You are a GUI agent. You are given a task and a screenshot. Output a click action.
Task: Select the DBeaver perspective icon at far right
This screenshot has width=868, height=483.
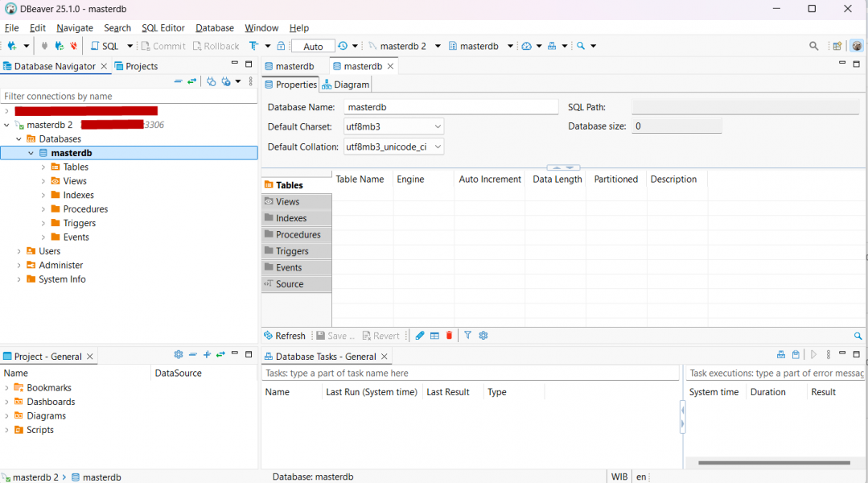point(857,46)
